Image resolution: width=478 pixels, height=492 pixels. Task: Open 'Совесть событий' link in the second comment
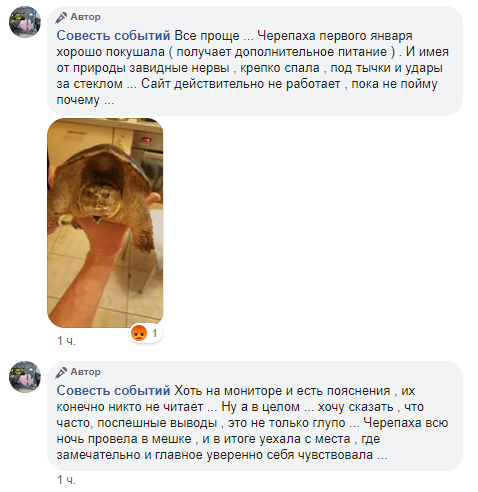[x=113, y=391]
